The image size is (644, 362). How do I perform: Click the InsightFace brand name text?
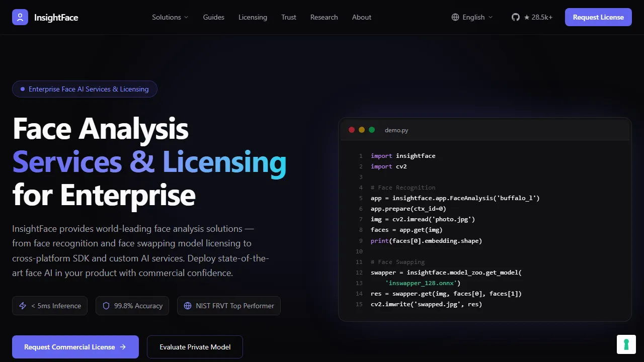pos(56,18)
